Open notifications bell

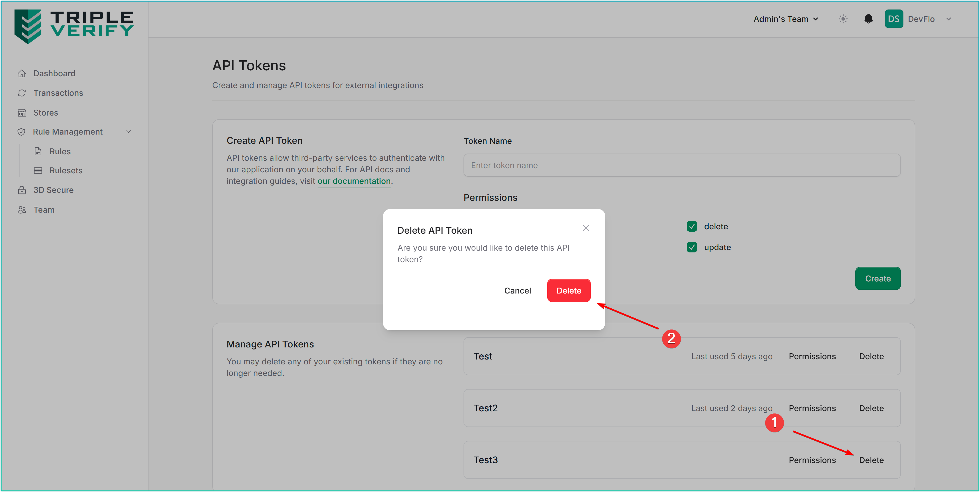click(x=868, y=19)
